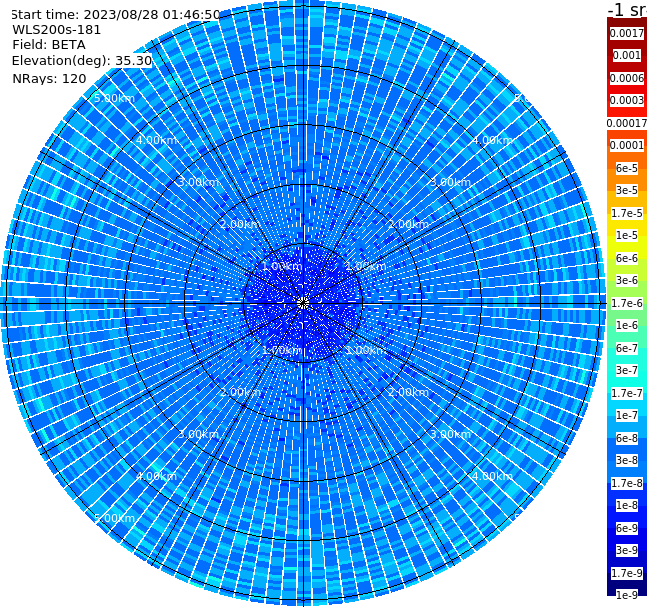Click the 0.0017 colorbar label
The image size is (647, 607).
[627, 33]
